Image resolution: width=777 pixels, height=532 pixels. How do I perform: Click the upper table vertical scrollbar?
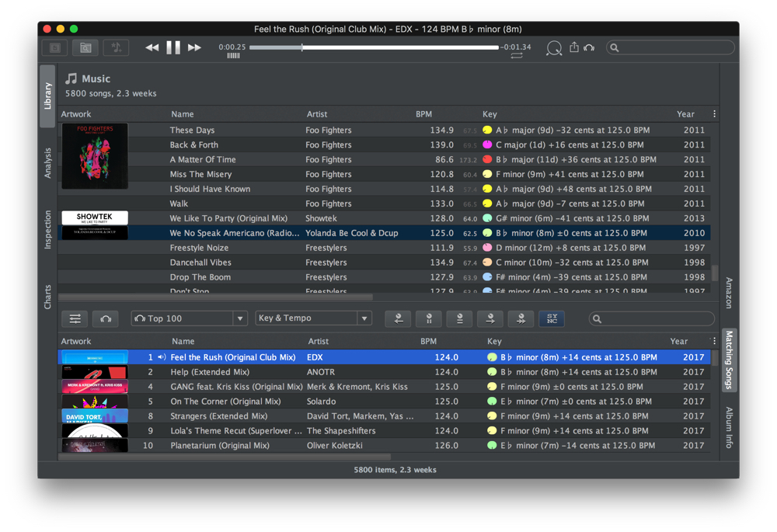click(715, 273)
